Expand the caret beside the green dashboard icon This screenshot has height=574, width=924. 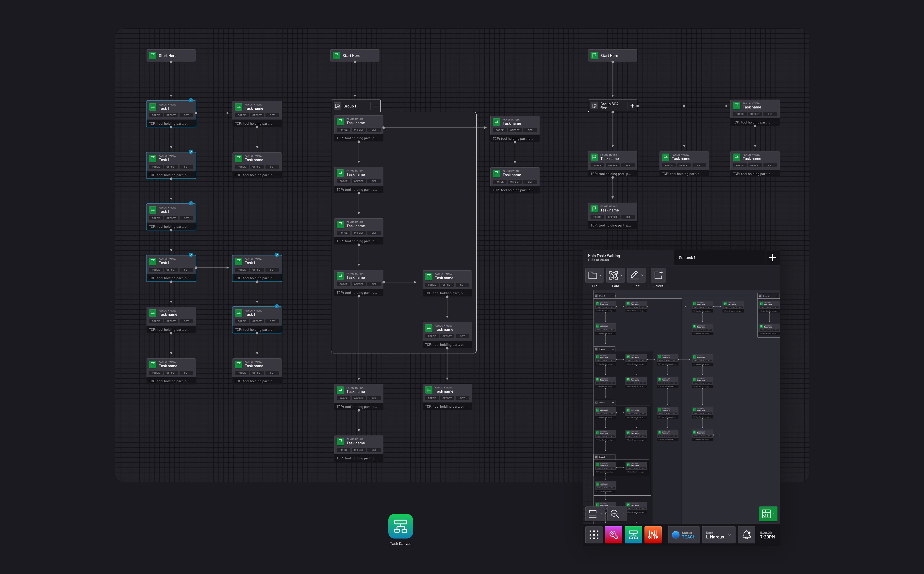point(774,514)
